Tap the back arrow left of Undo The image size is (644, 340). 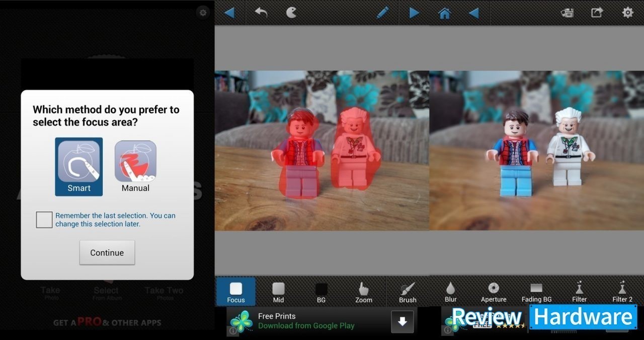[x=229, y=13]
